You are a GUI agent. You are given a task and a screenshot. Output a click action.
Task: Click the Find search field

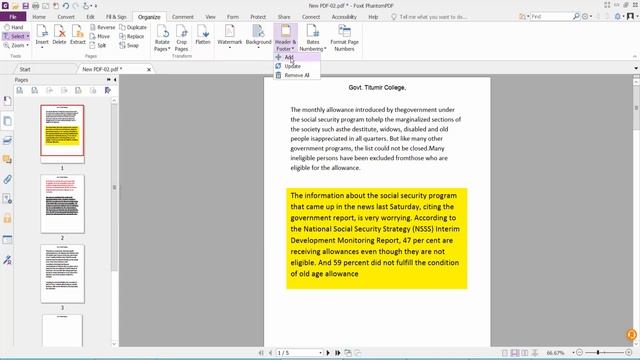(551, 17)
